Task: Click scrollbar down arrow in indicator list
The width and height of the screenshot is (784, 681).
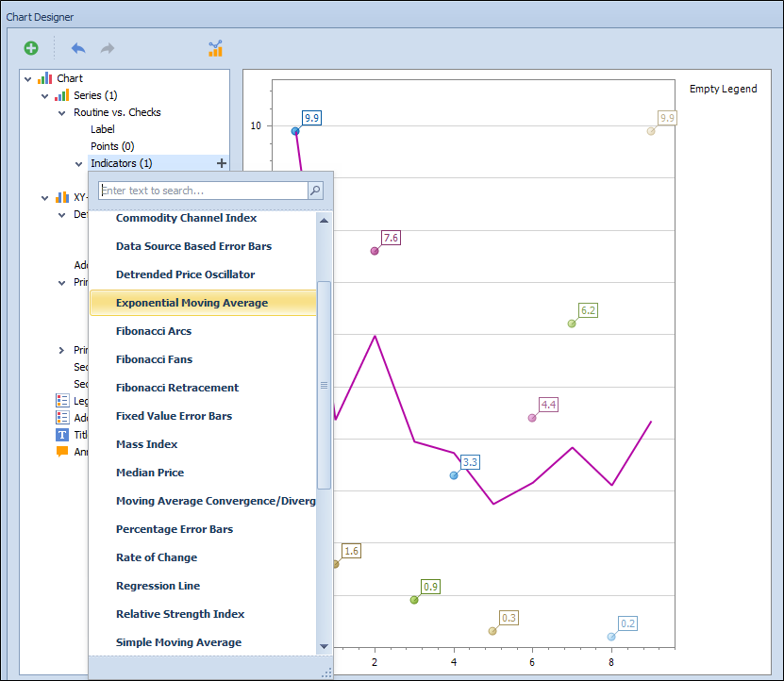Action: coord(324,646)
